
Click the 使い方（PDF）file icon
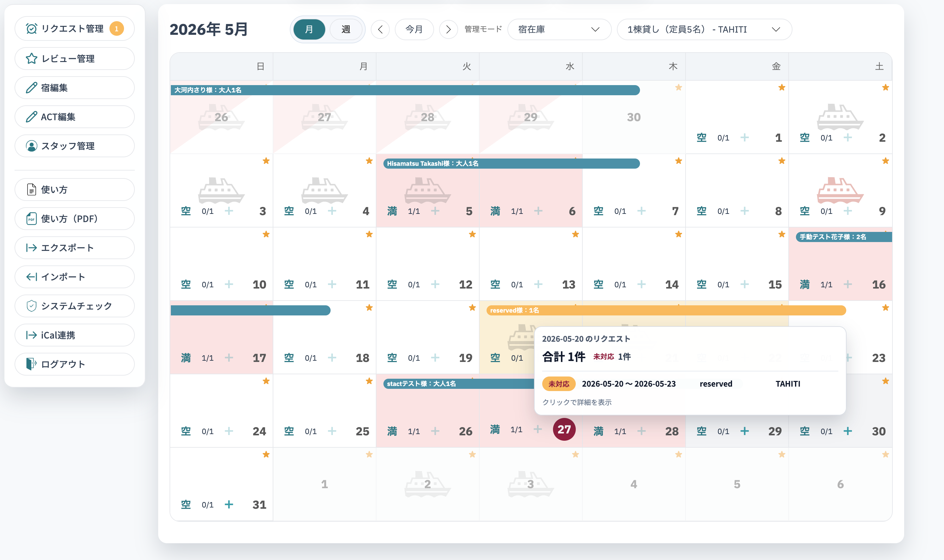point(31,219)
